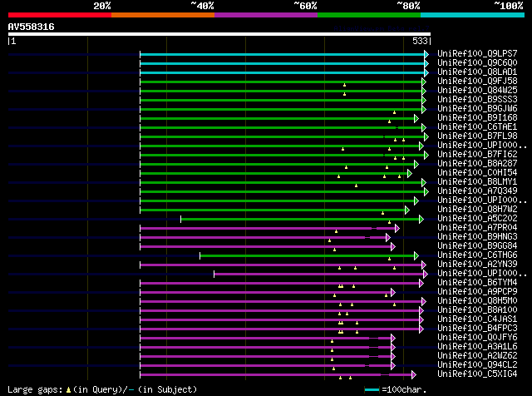Select the UniRef100_A2WZ62 label
Viewport: 532px width, 396px height.
click(x=477, y=356)
